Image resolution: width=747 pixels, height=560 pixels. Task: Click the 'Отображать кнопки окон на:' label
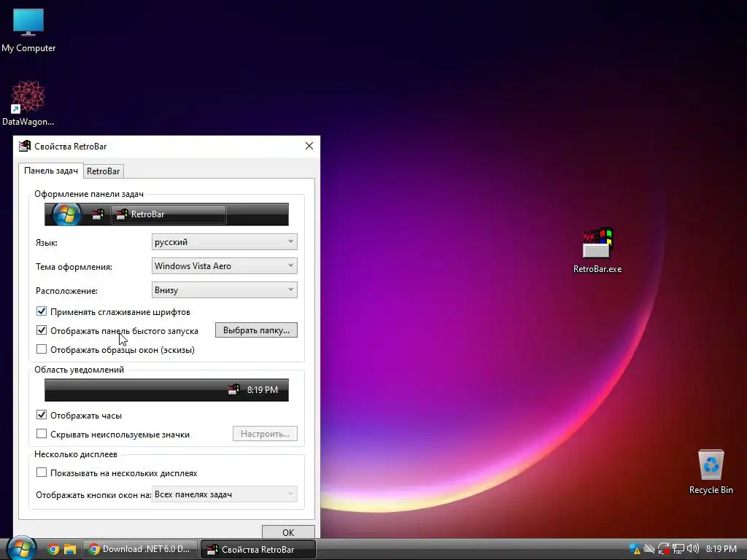93,495
